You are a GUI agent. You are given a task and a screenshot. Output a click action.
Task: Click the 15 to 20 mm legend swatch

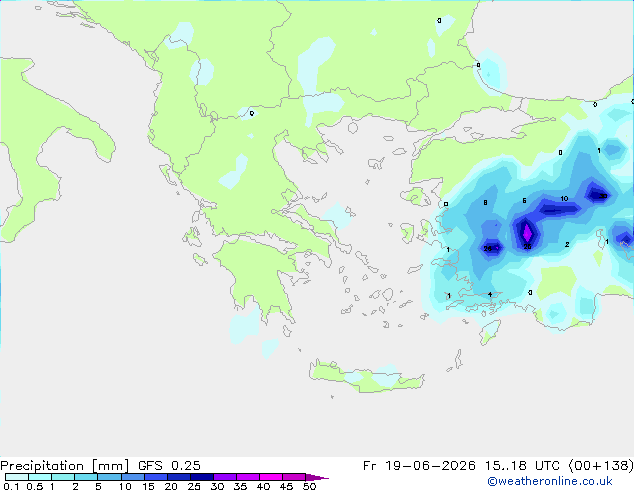156,477
